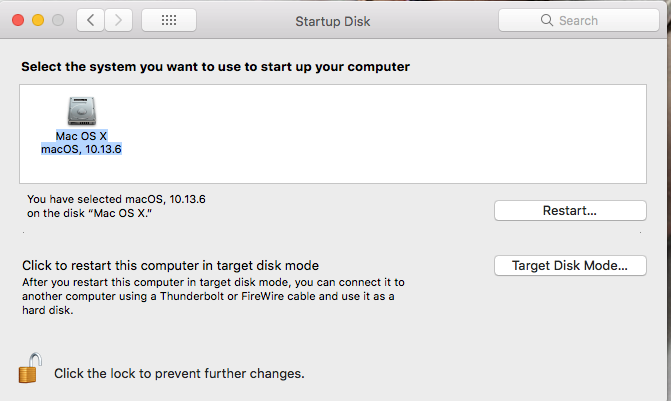Click the open padlock icon
Viewport: 671px width, 401px height.
click(30, 368)
